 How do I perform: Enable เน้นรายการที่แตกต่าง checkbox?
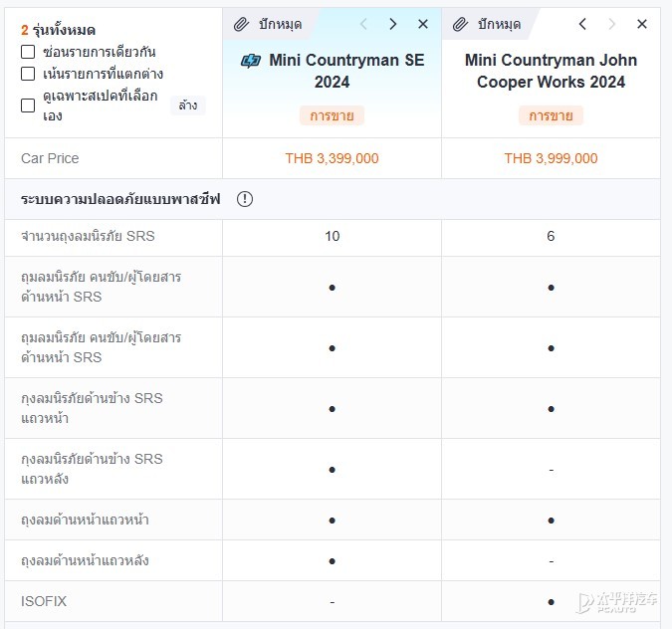[x=28, y=74]
